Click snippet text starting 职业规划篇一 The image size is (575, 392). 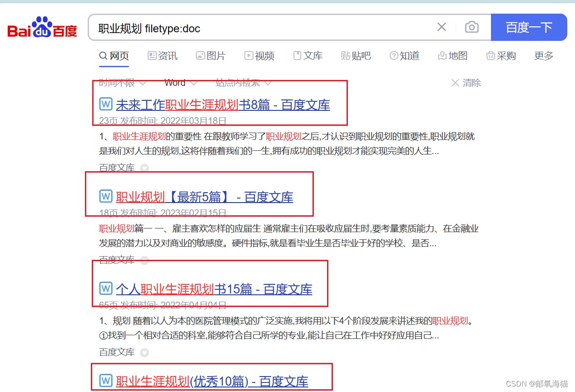click(289, 236)
